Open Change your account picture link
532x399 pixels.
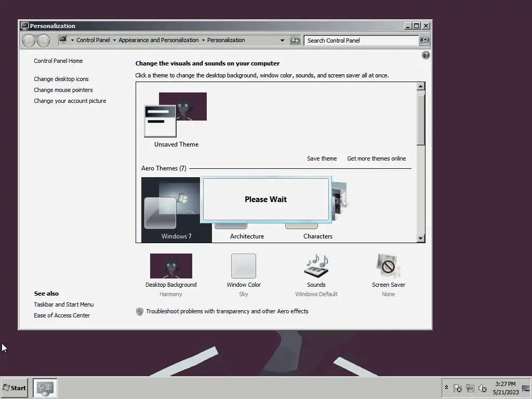click(70, 101)
